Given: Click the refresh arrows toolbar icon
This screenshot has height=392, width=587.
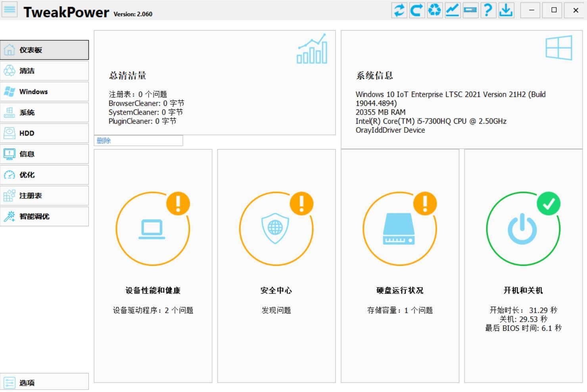Looking at the screenshot, I should pos(399,10).
